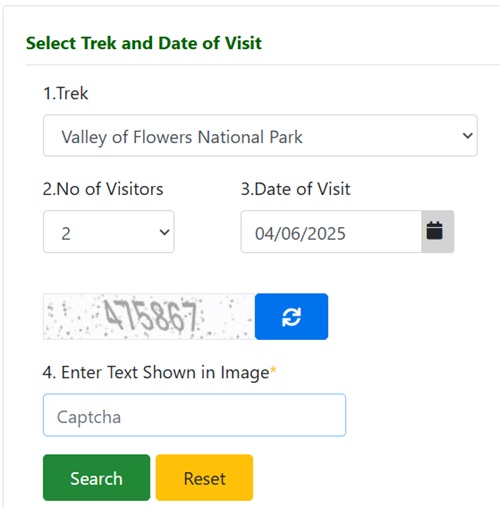Expand the No of Visitors chevron
The width and height of the screenshot is (500, 508).
164,232
